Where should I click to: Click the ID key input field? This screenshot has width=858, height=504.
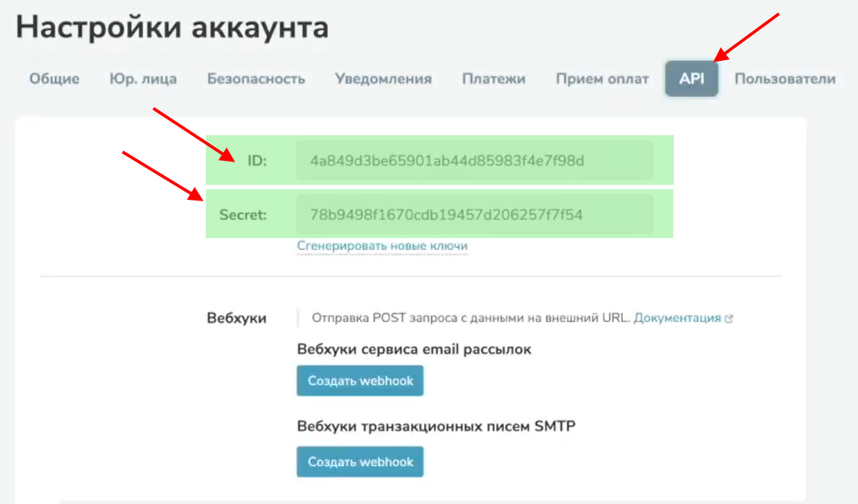click(474, 160)
